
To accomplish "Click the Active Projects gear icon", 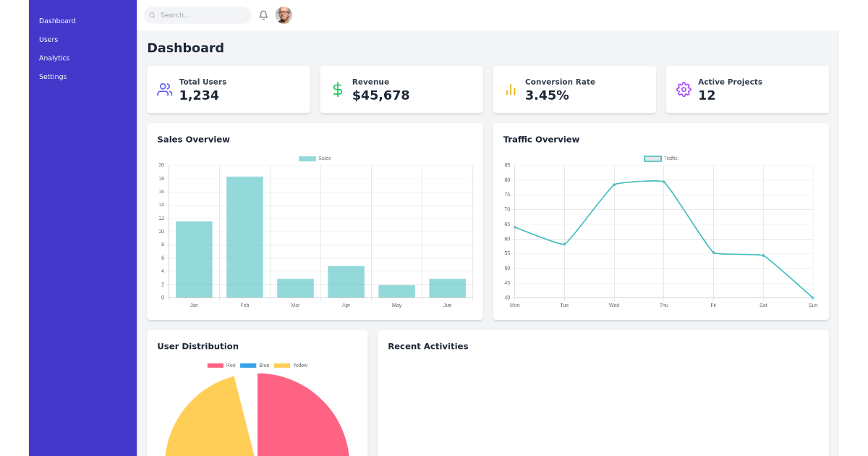I will 683,89.
